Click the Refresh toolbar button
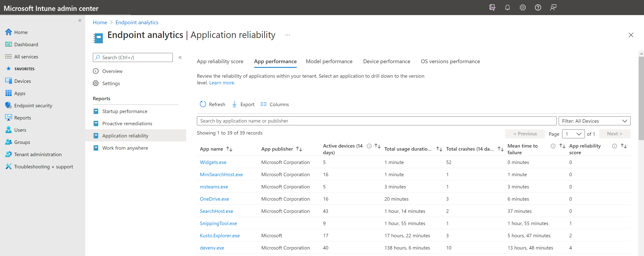Viewport: 644px width, 256px height. [x=213, y=104]
